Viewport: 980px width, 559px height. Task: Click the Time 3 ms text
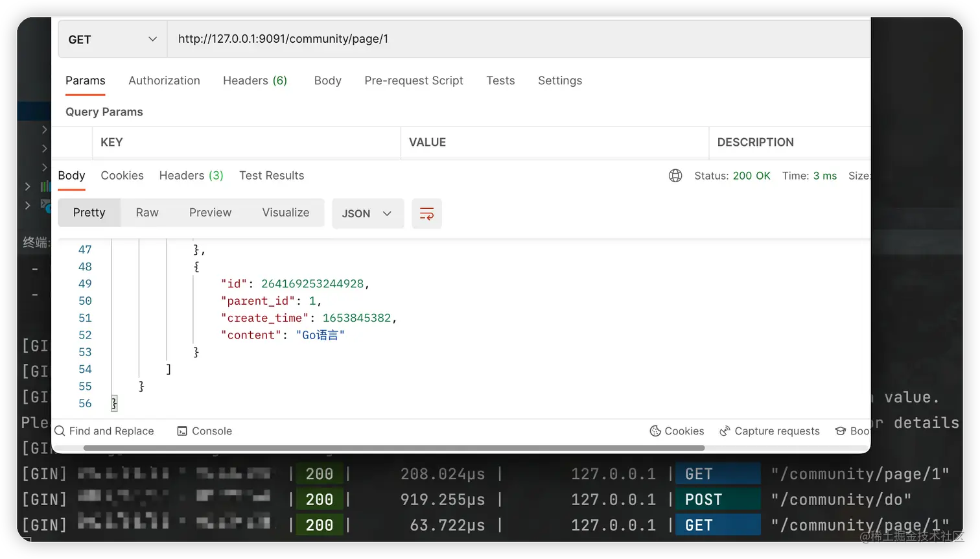click(810, 176)
